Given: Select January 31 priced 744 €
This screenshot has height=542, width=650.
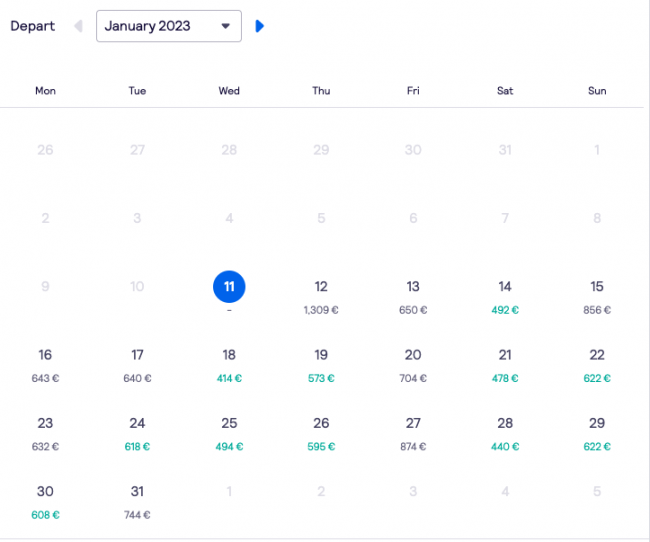Looking at the screenshot, I should (x=137, y=502).
